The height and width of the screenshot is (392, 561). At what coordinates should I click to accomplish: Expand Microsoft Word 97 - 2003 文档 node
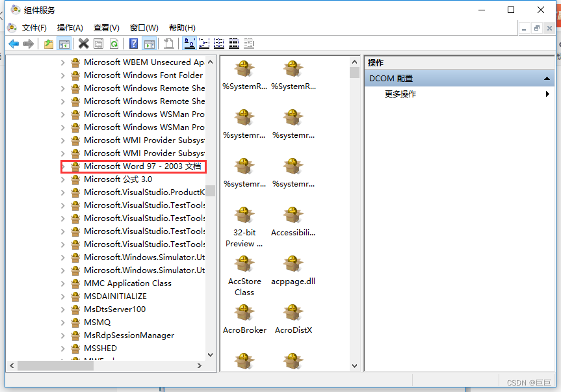[64, 166]
